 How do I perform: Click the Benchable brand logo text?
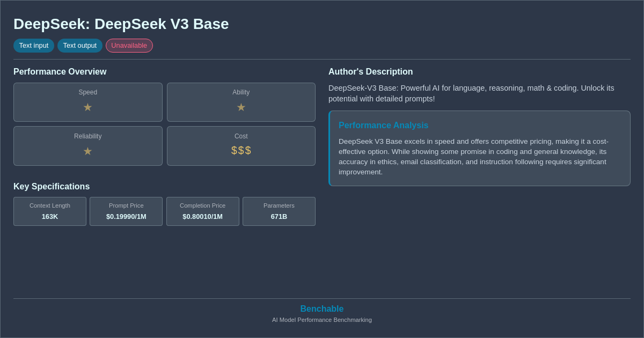(321, 308)
